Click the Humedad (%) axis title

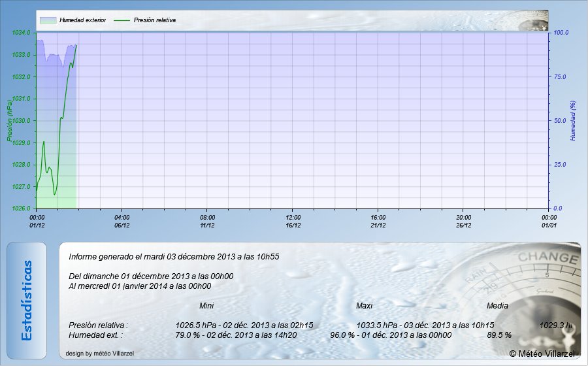point(573,121)
